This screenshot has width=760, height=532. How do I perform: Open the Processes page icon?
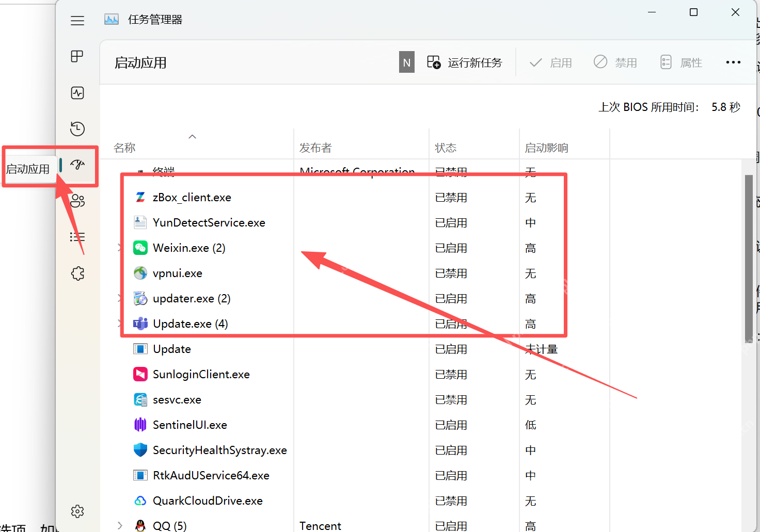[77, 56]
